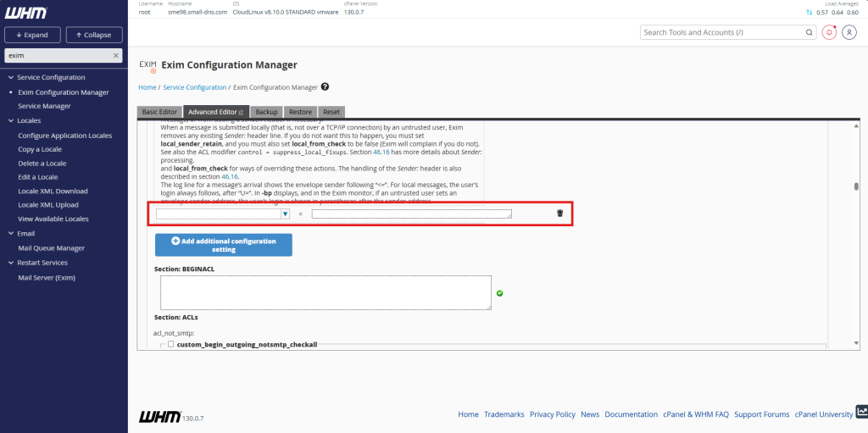Open cPanel & WHM FAQ link
The height and width of the screenshot is (433, 868).
coord(696,414)
